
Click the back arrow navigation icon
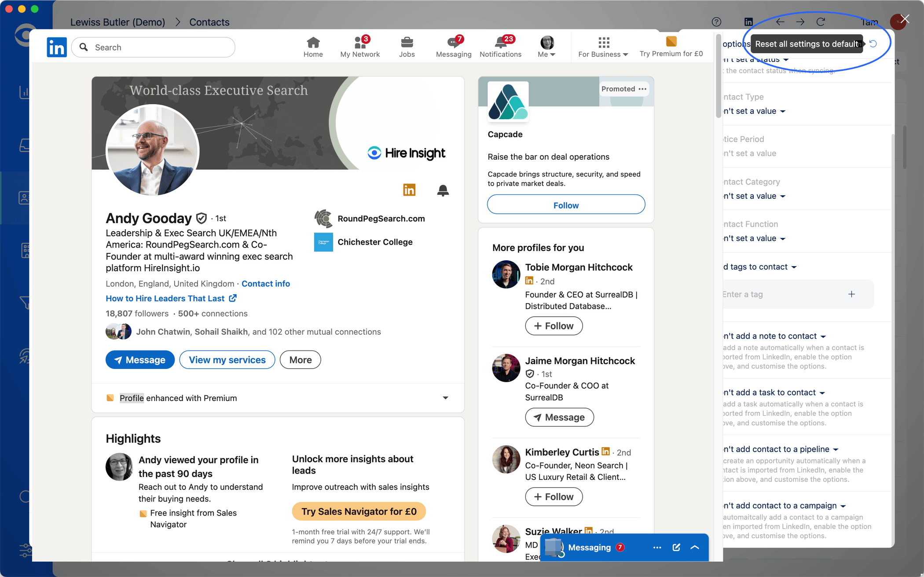pyautogui.click(x=780, y=22)
